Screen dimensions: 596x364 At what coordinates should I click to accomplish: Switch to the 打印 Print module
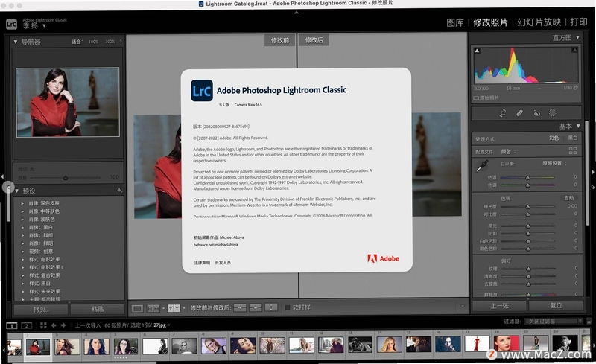(579, 22)
